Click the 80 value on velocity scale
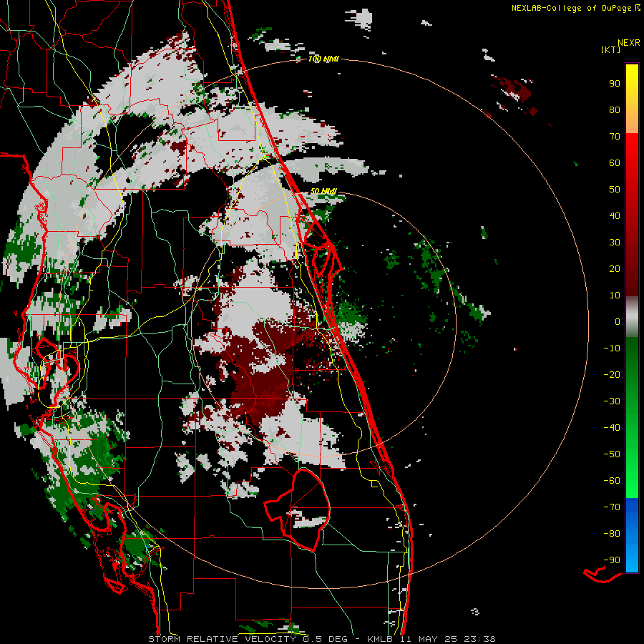This screenshot has height=644, width=644. pos(615,110)
